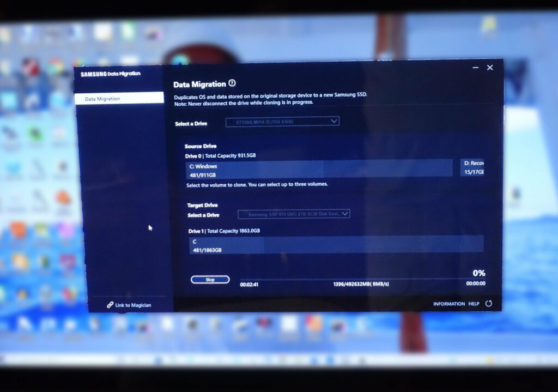Click the elapsed time 00:02:41
Viewport: 558px width, 392px height.
(x=249, y=285)
